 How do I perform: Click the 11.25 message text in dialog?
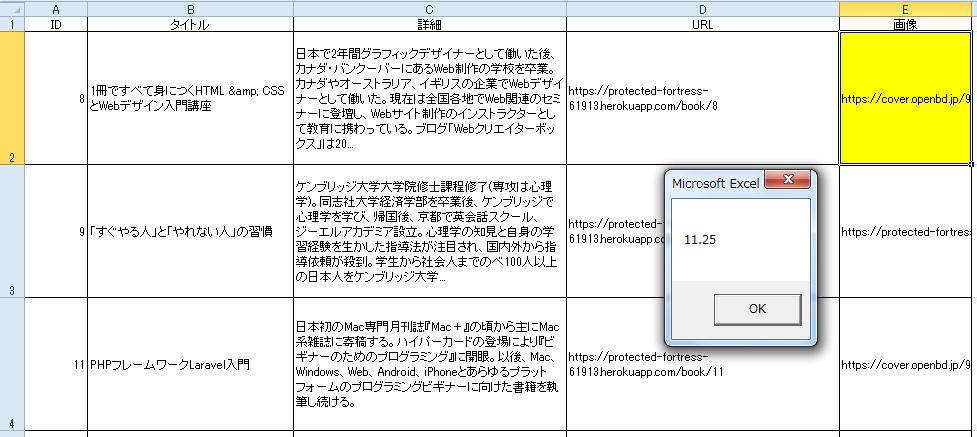(700, 240)
